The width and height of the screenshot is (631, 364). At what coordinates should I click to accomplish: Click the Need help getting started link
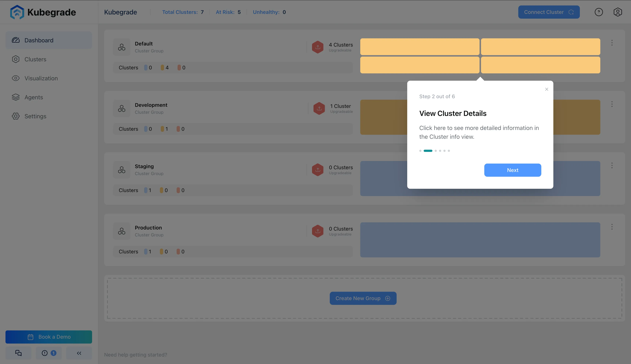click(x=136, y=355)
